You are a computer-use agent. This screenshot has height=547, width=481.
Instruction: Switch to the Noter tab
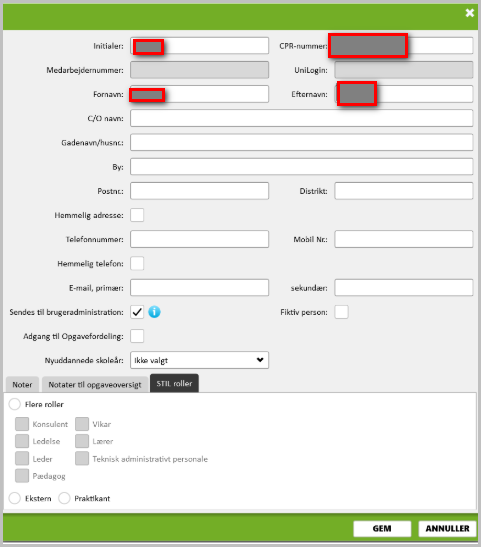click(x=22, y=384)
